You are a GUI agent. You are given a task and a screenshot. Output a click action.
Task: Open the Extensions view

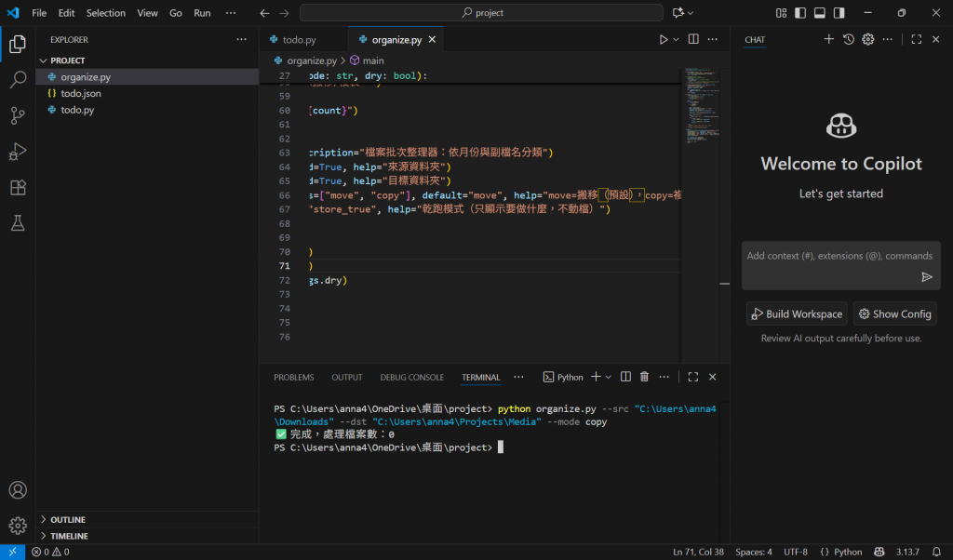click(x=18, y=187)
